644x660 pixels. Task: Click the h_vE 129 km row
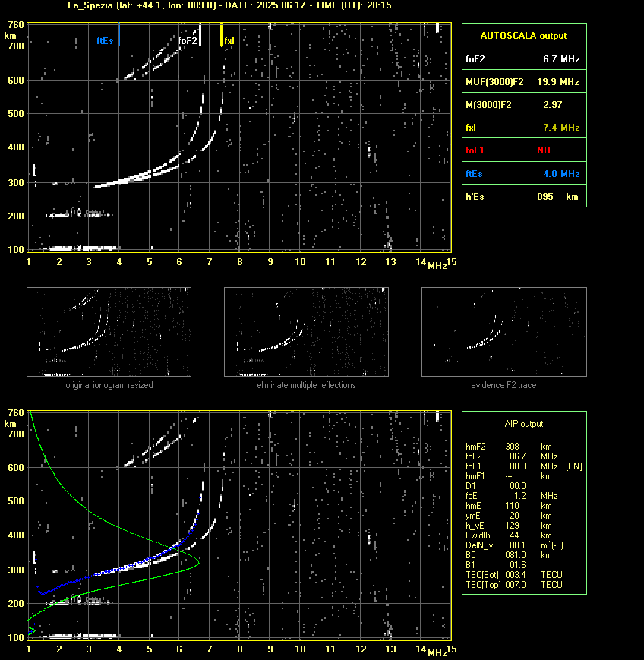[x=509, y=526]
